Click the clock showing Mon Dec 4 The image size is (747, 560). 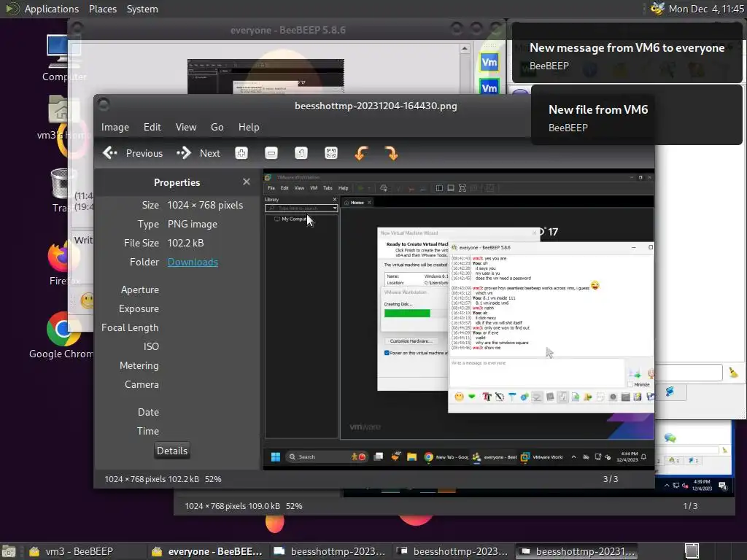pos(706,9)
